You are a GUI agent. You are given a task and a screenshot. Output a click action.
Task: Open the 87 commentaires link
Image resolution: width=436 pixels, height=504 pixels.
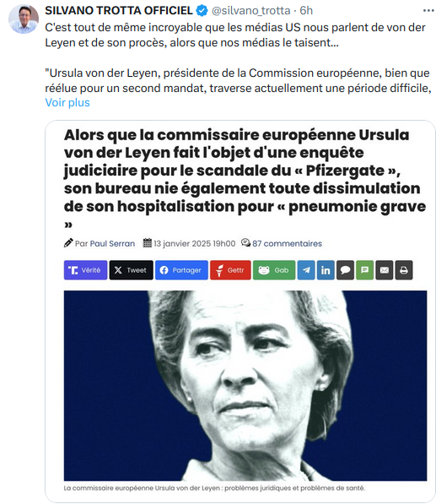click(x=287, y=244)
